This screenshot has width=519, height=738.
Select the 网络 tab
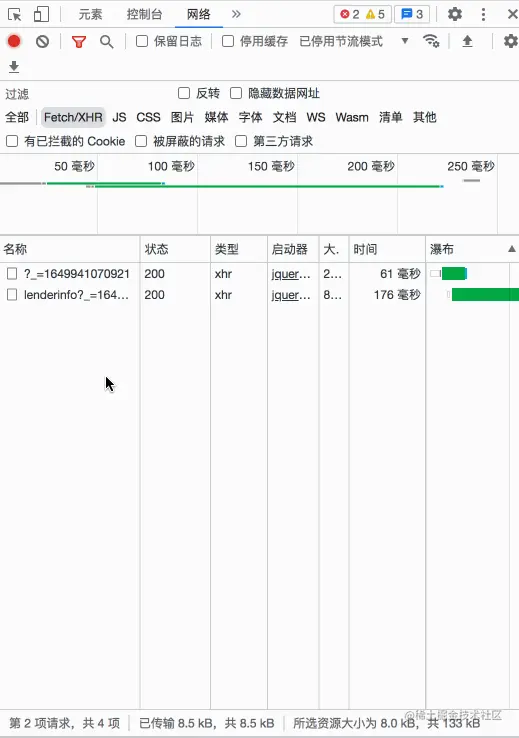point(199,15)
